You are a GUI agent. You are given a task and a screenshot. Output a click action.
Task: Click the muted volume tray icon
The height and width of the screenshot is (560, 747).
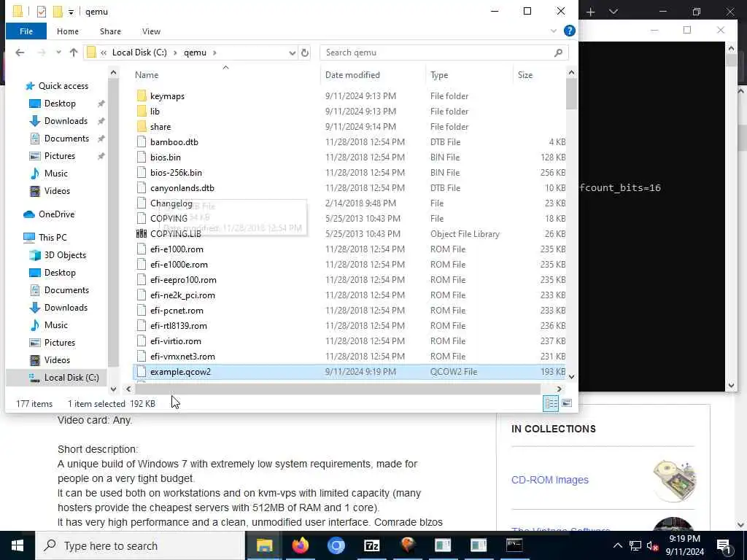point(653,545)
